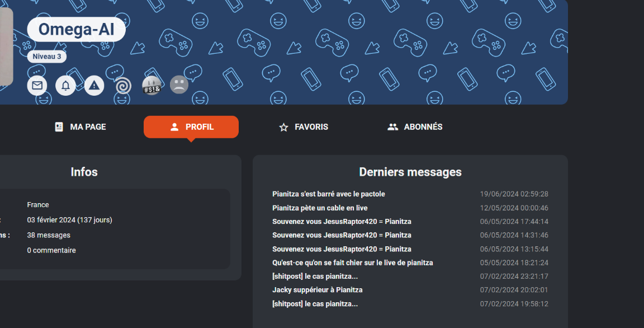Click the grey sad face badge
644x328 pixels.
click(179, 85)
